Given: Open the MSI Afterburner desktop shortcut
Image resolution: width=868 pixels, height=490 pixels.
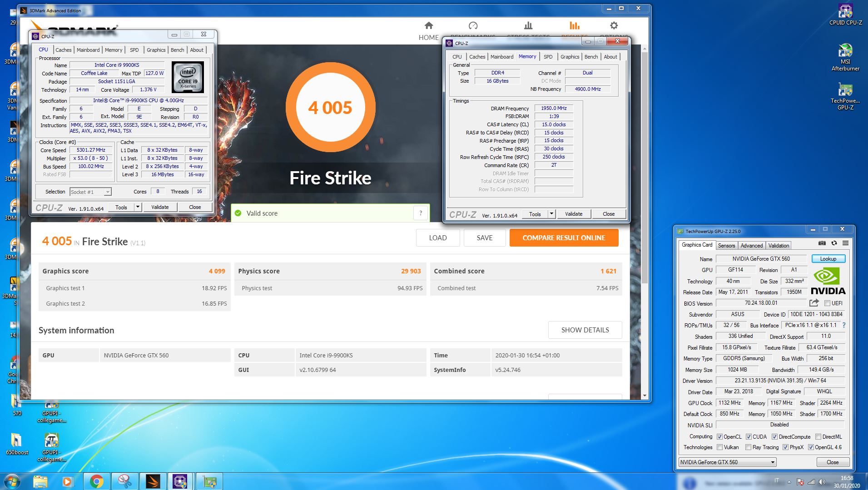Looking at the screenshot, I should (845, 57).
